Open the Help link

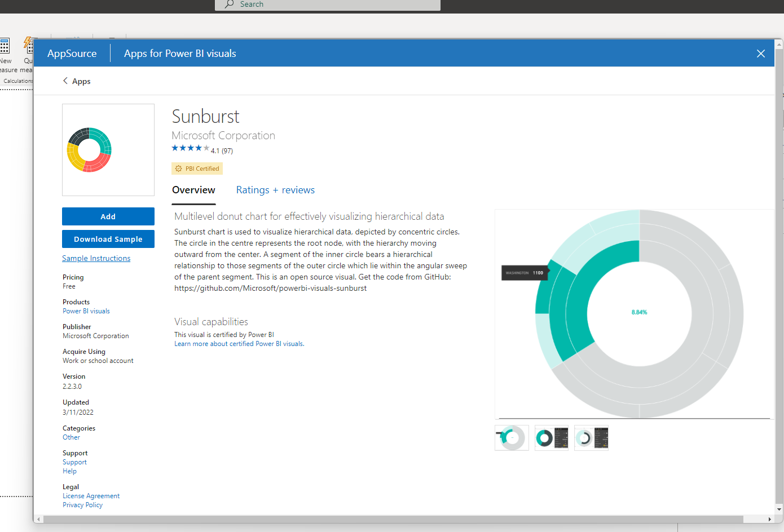[x=69, y=471]
